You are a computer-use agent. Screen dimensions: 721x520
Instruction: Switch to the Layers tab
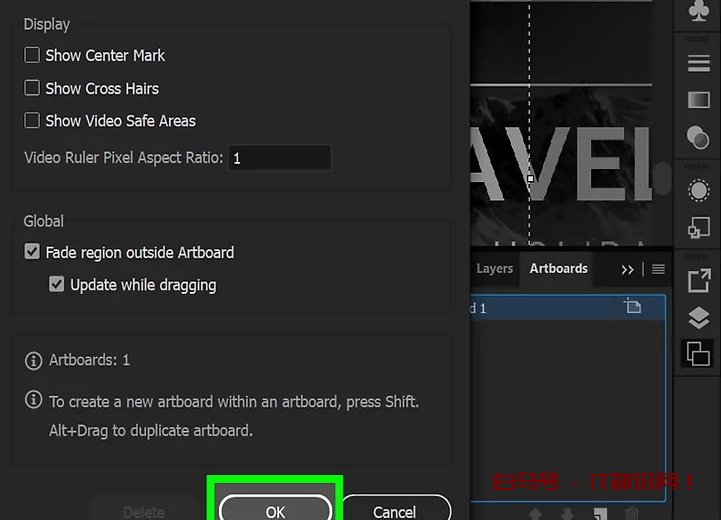pyautogui.click(x=494, y=269)
